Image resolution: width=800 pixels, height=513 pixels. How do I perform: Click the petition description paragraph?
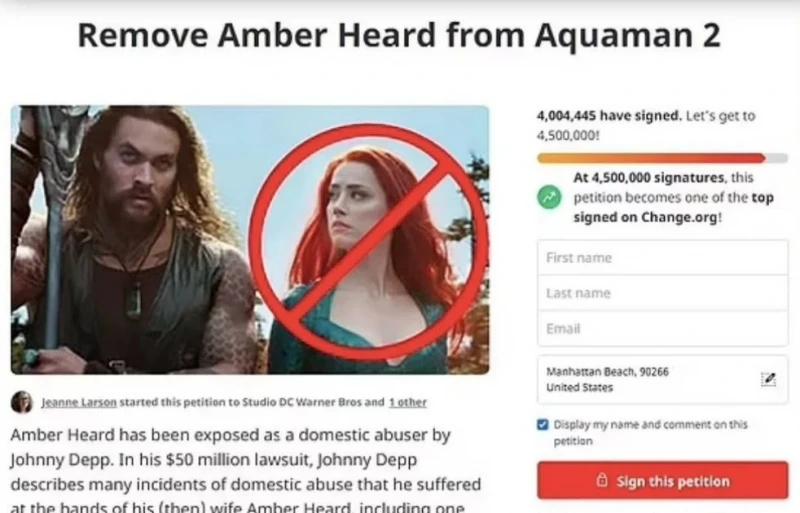coord(246,470)
